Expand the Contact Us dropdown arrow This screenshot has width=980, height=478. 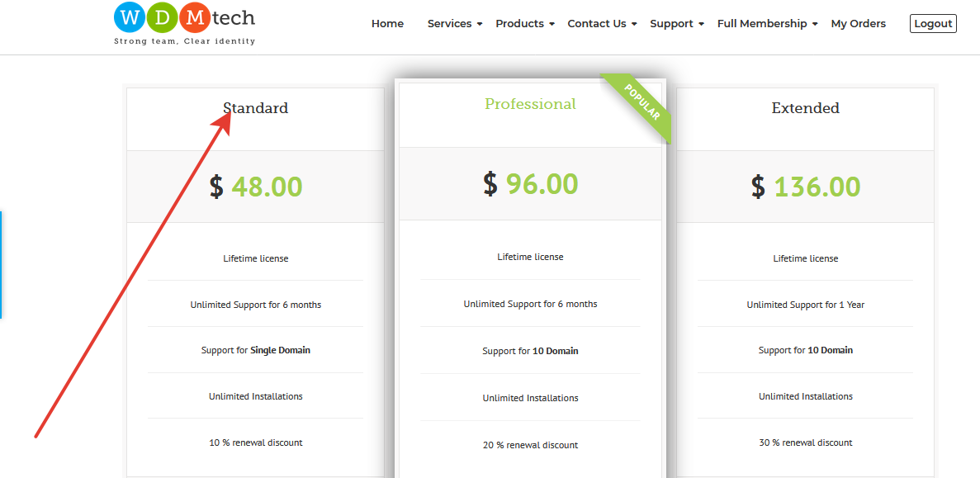[634, 25]
